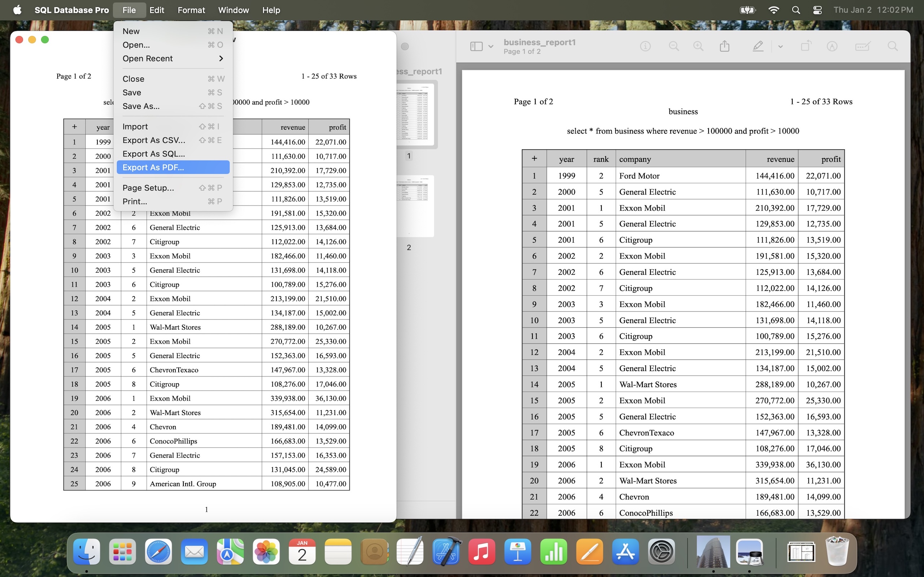Select page 1 thumbnail in sidebar
This screenshot has height=577, width=924.
415,114
